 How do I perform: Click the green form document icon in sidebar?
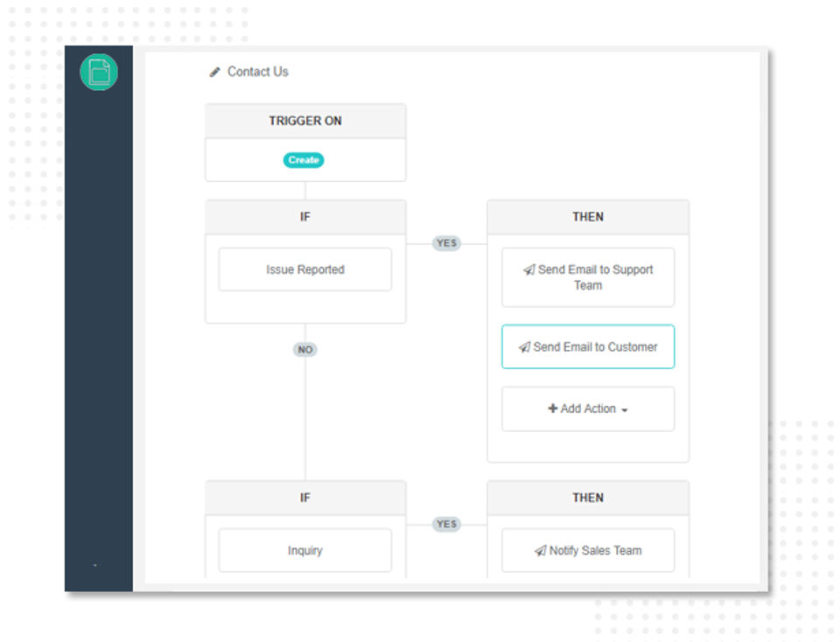tap(99, 72)
